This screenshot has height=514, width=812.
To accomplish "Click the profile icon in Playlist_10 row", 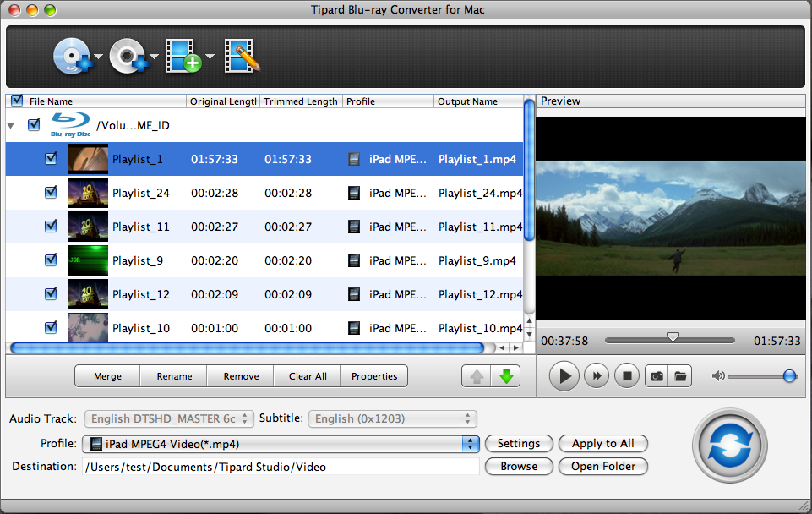I will (354, 328).
